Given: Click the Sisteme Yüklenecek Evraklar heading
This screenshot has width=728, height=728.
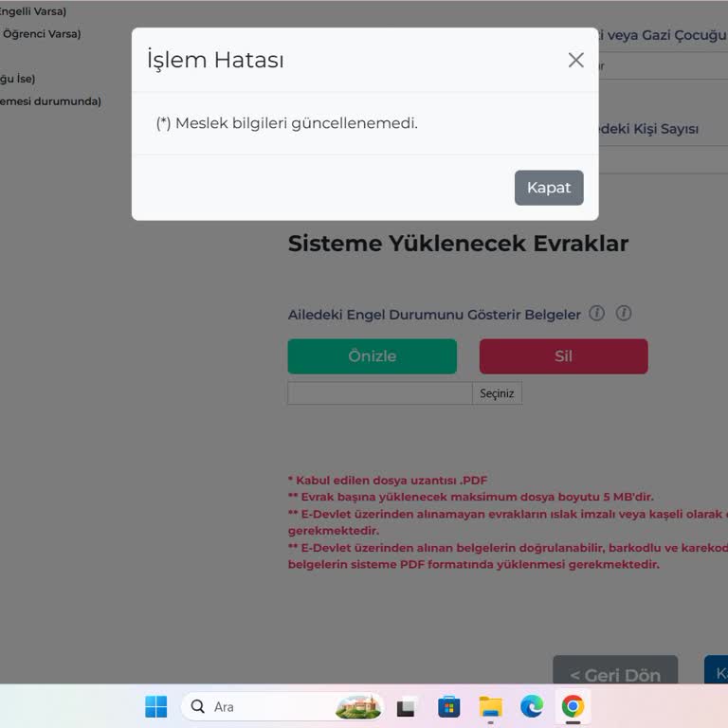Looking at the screenshot, I should pyautogui.click(x=458, y=244).
